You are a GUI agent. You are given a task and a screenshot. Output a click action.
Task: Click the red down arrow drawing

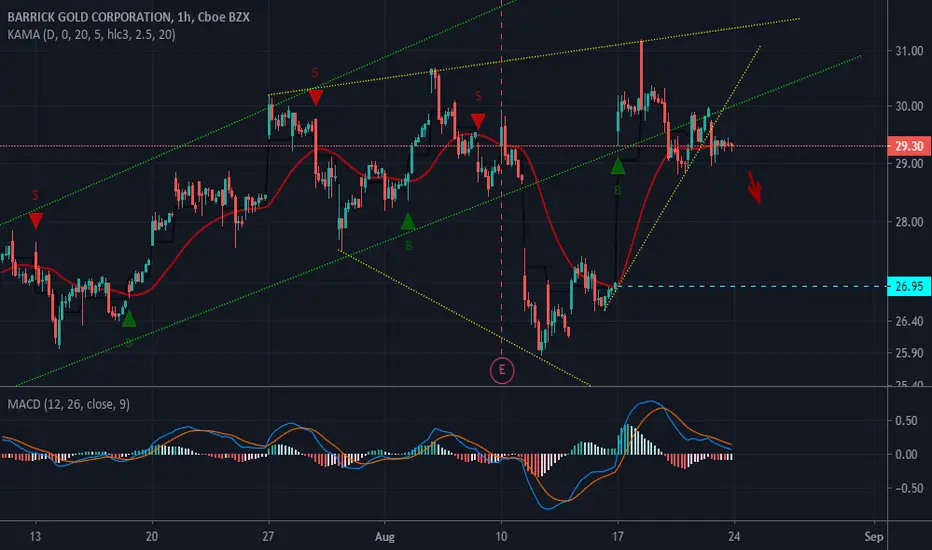pyautogui.click(x=754, y=187)
